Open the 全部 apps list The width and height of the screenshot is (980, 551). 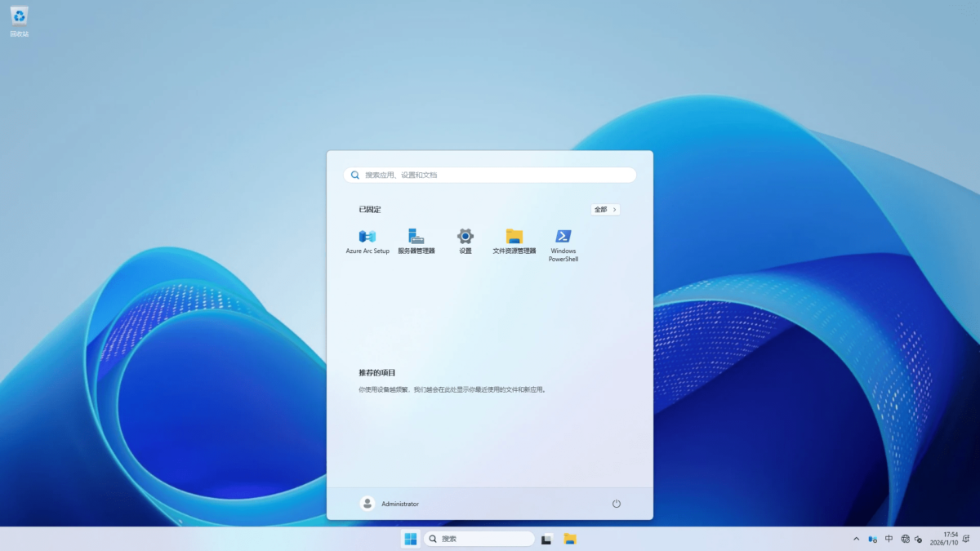(x=604, y=210)
